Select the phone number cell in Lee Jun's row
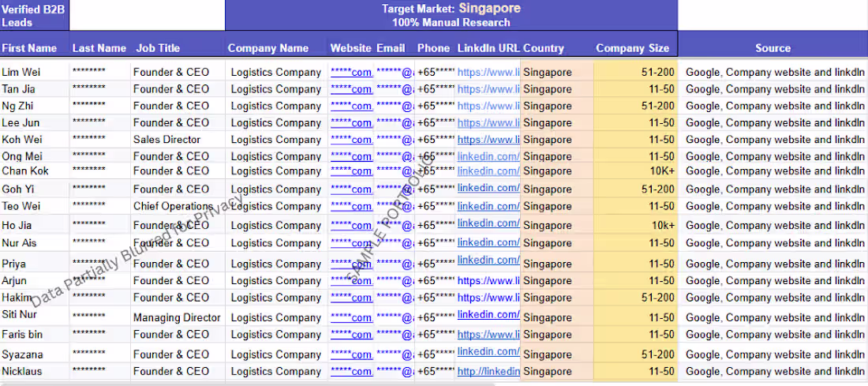Image resolution: width=868 pixels, height=386 pixels. tap(435, 123)
